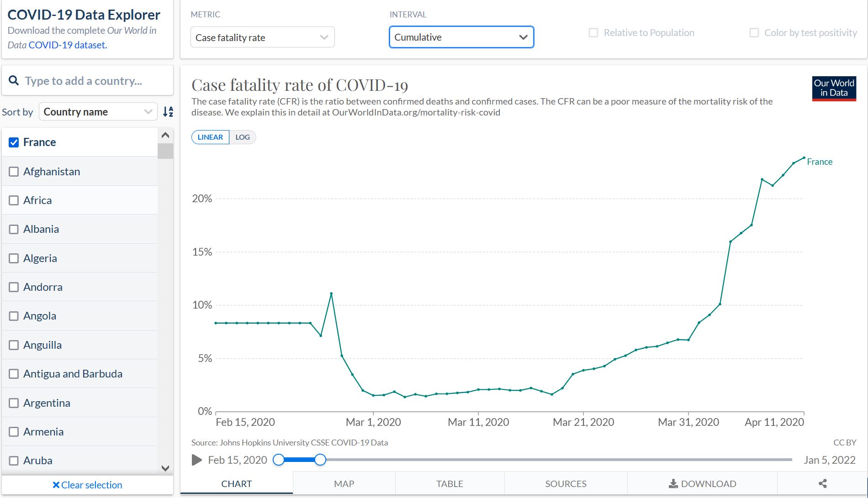The height and width of the screenshot is (498, 868).
Task: Click the country list scroll-down arrow
Action: 165,468
